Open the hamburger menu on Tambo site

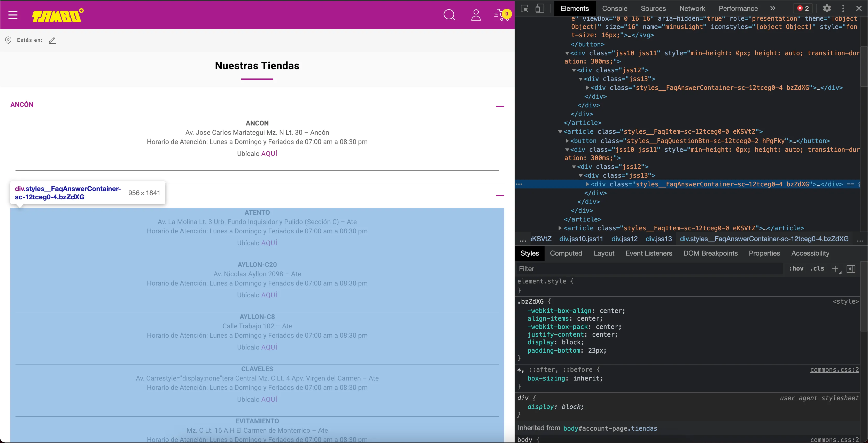(x=13, y=15)
